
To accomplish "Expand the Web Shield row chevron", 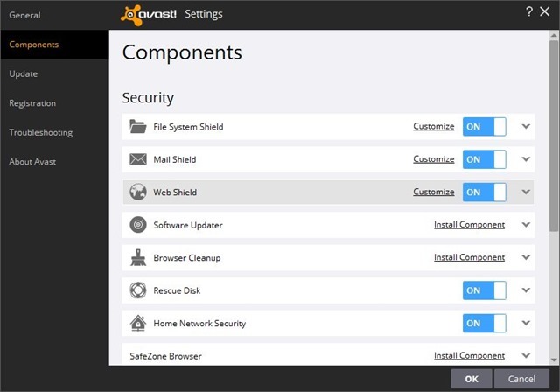I will click(526, 192).
